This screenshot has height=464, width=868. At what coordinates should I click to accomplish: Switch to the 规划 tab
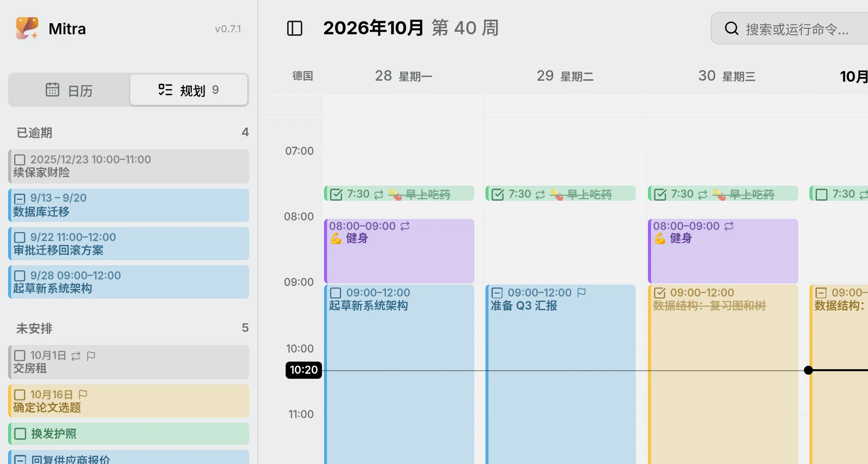pos(189,90)
